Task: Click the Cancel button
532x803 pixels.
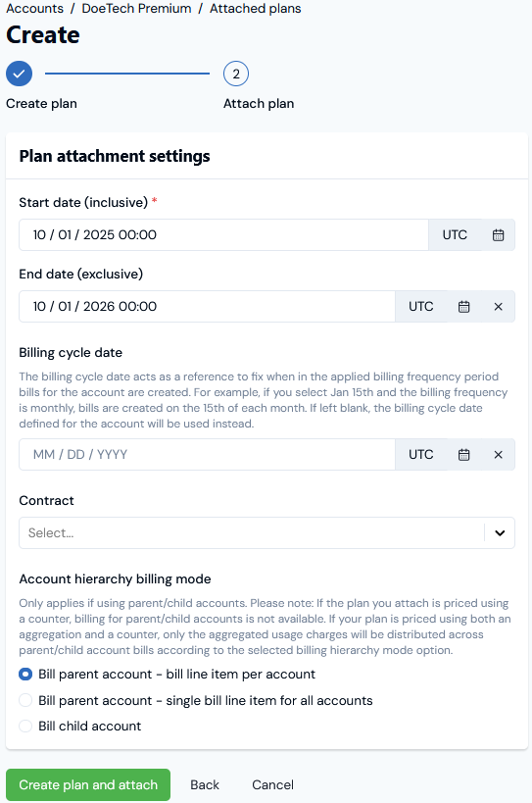Action: 272,784
